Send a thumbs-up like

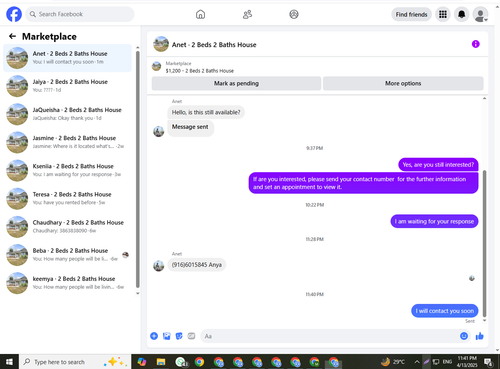(480, 336)
